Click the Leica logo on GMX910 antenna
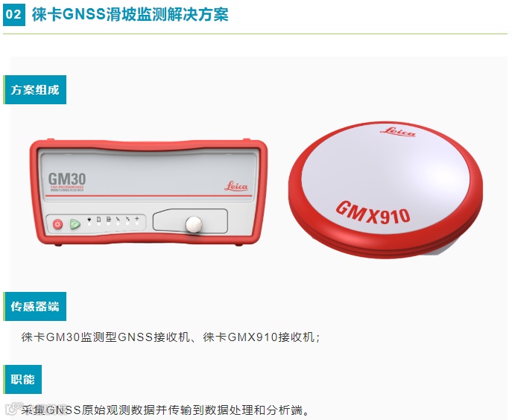The image size is (512, 420). point(398,132)
